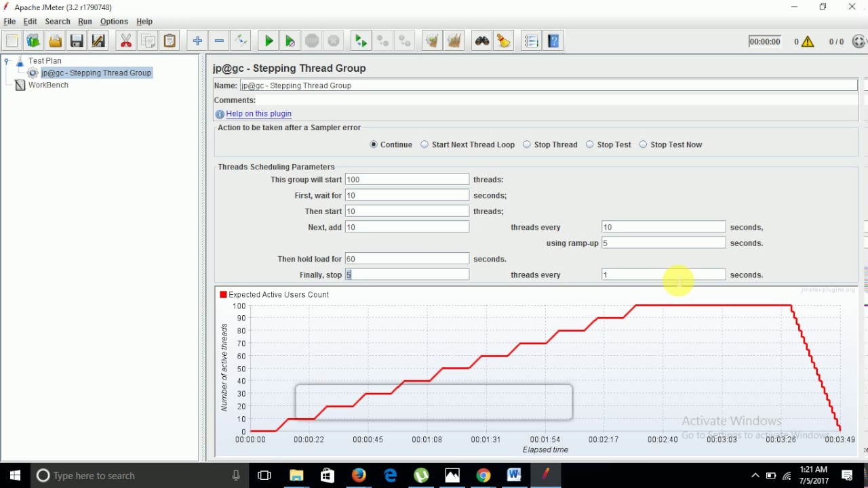Start the test with green play icon

269,41
